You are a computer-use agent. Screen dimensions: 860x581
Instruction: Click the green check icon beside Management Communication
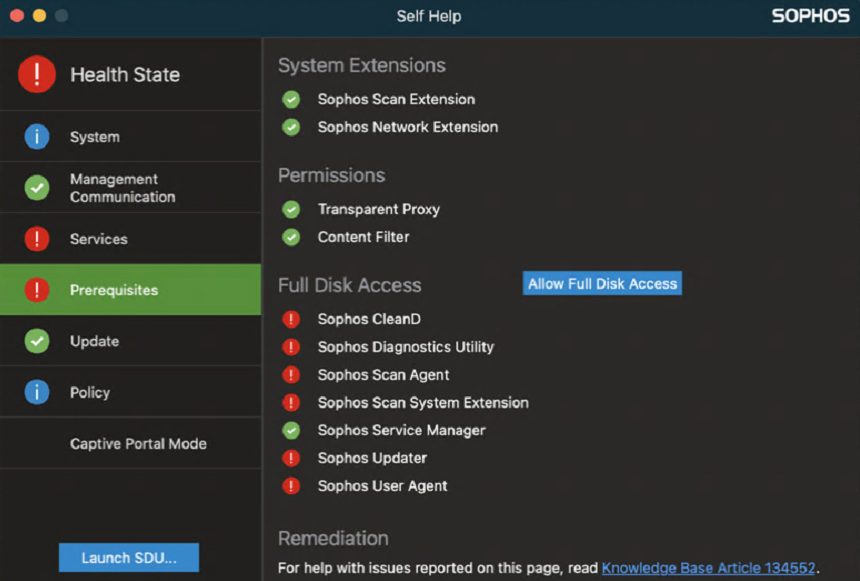(37, 188)
